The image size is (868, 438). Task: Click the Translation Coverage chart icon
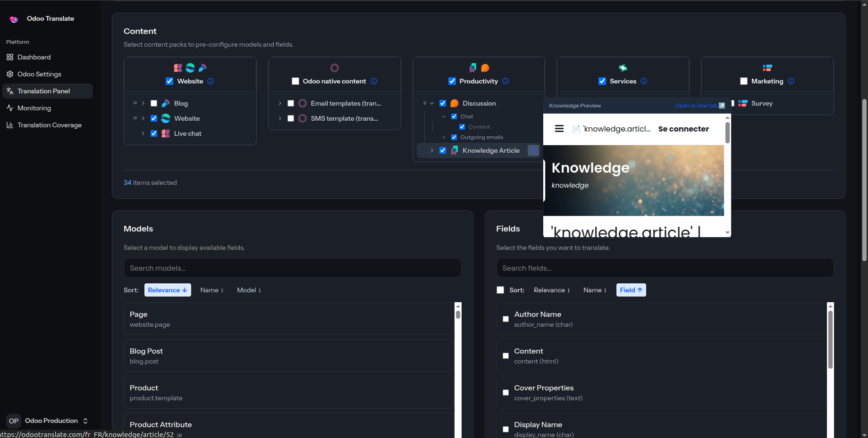click(10, 125)
